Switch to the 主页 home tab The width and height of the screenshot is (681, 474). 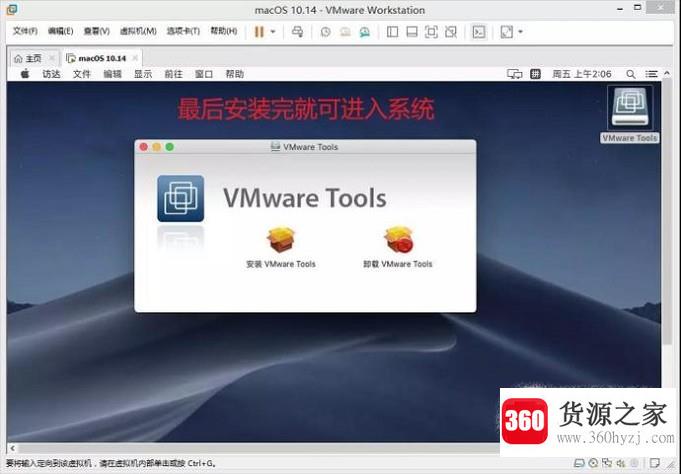[28, 58]
